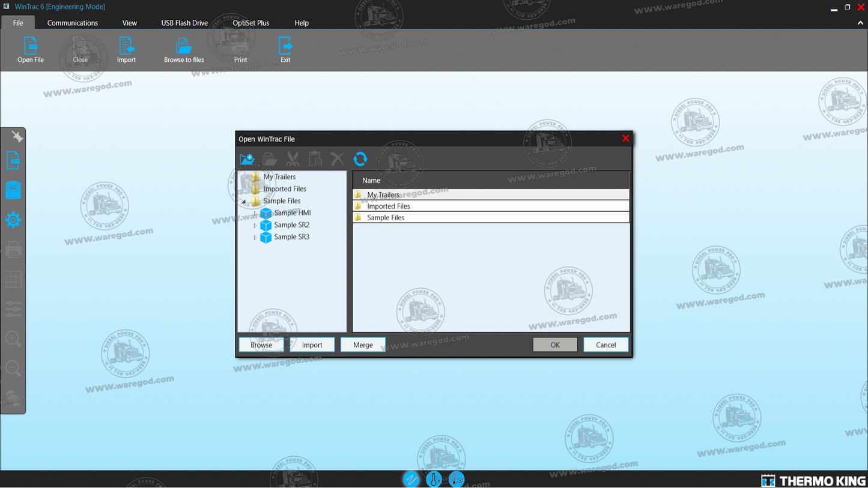Click the Import ribbon icon

click(126, 50)
